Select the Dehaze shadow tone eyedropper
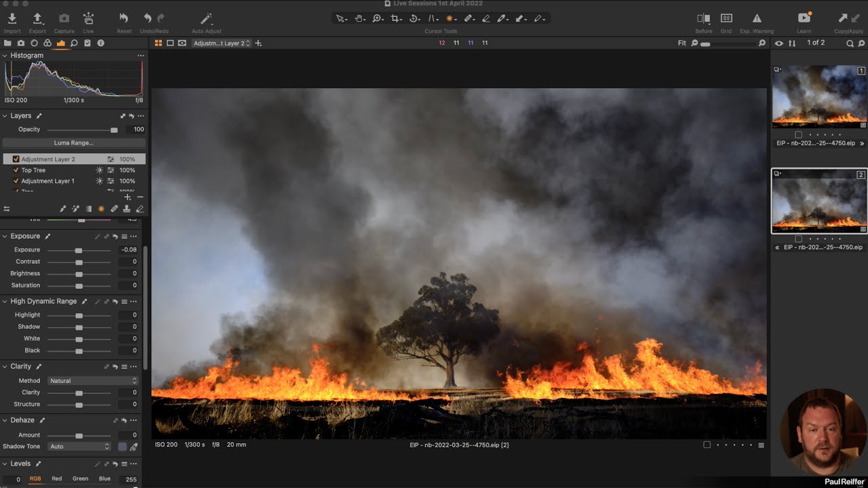The image size is (868, 488). pyautogui.click(x=134, y=447)
